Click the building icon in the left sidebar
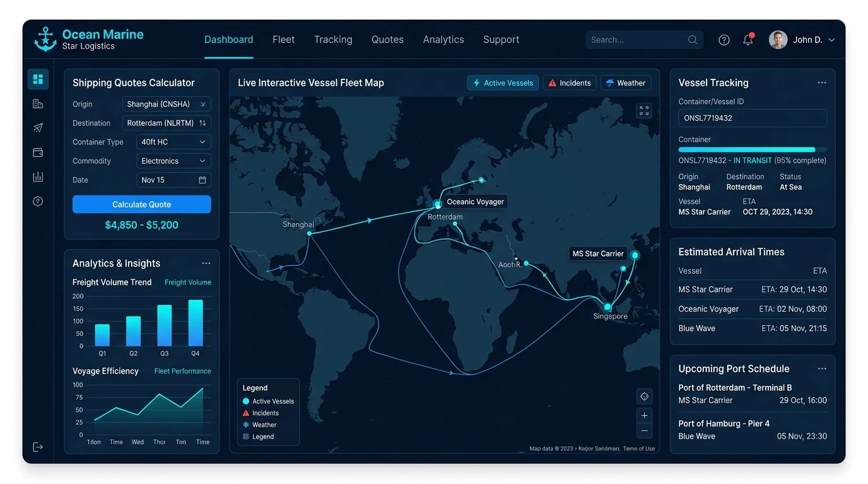868x484 pixels. coord(38,104)
